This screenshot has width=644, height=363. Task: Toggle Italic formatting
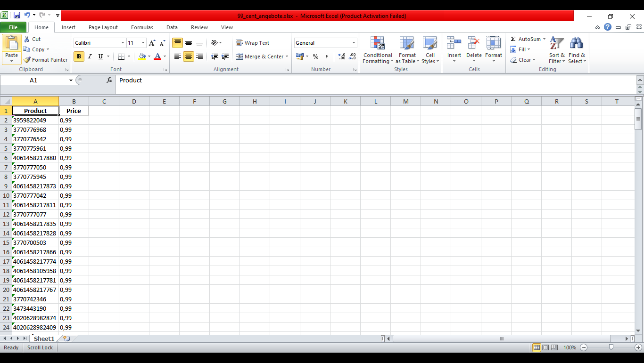point(90,56)
